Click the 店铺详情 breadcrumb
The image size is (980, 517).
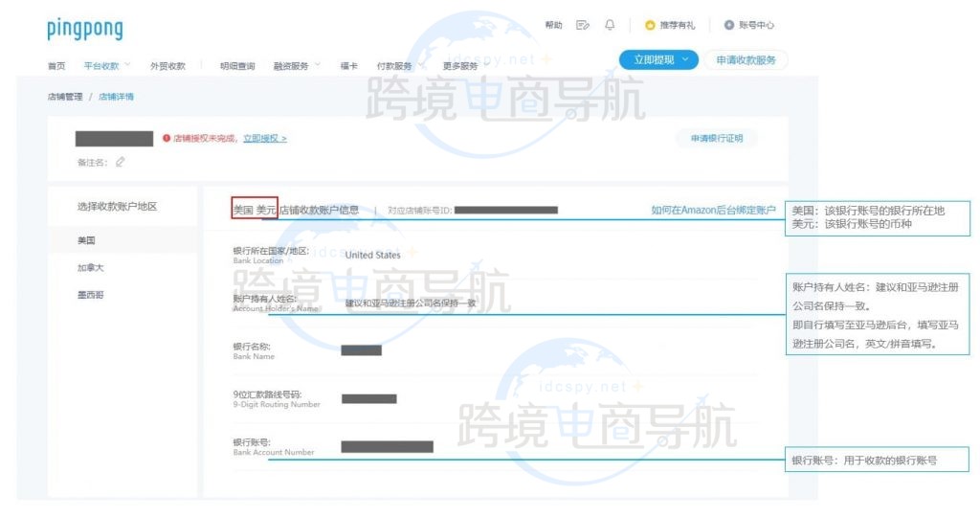116,97
